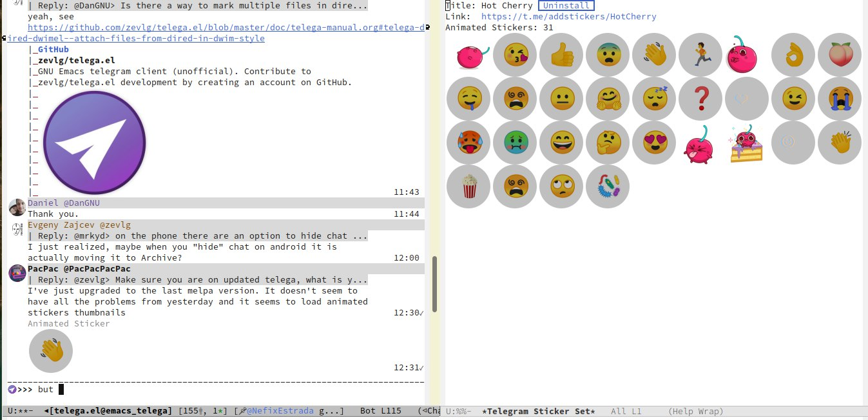Screen dimensions: 868x420
Task: Select the thinking face sticker
Action: tap(608, 143)
